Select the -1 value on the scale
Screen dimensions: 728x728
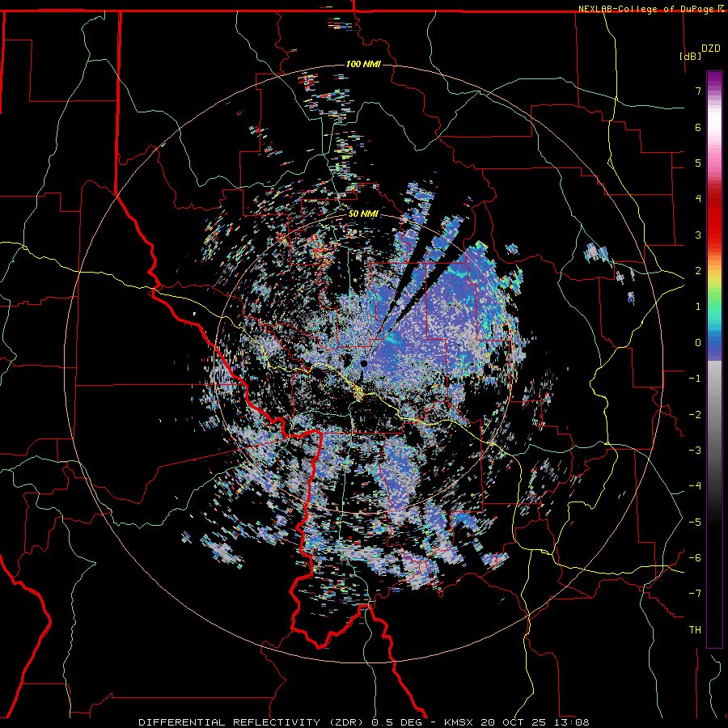[x=695, y=379]
